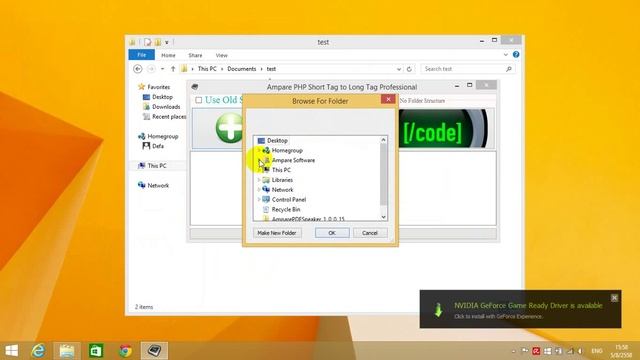Click the volume speaker tray icon

(x=580, y=351)
